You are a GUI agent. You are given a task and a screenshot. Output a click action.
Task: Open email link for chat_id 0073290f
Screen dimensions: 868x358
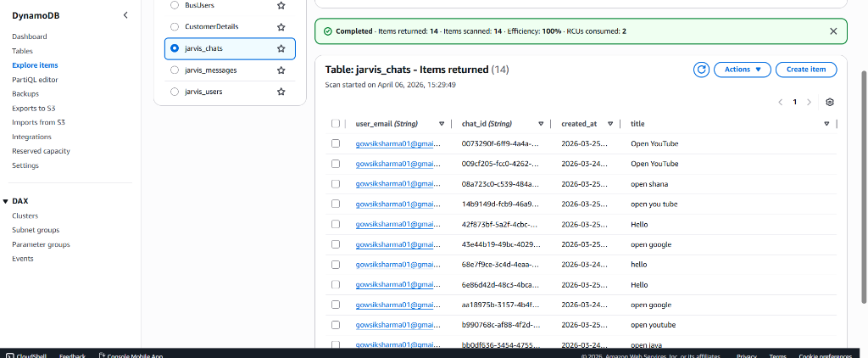click(398, 143)
